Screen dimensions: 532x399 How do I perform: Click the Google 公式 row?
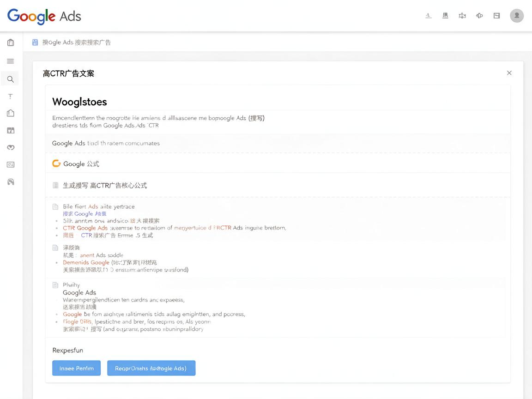pyautogui.click(x=278, y=163)
